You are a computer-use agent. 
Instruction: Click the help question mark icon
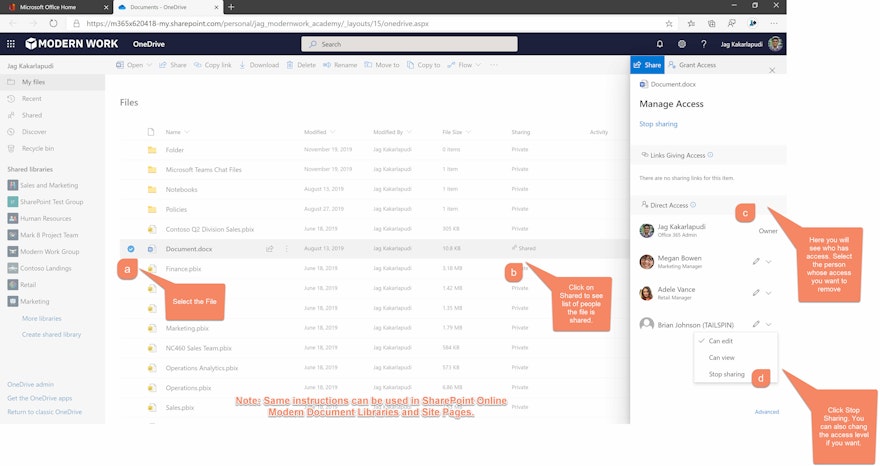(704, 44)
